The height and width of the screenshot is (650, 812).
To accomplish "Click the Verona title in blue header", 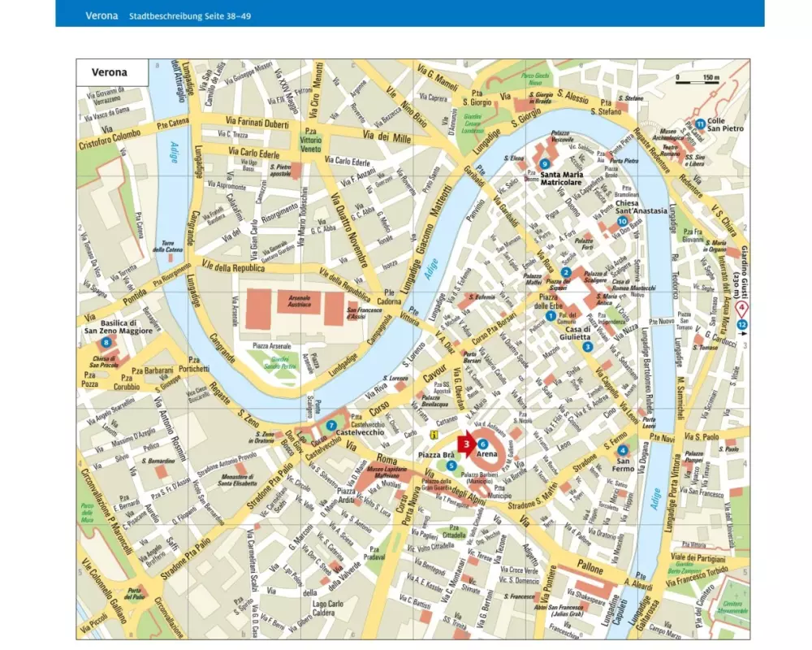I will click(101, 15).
